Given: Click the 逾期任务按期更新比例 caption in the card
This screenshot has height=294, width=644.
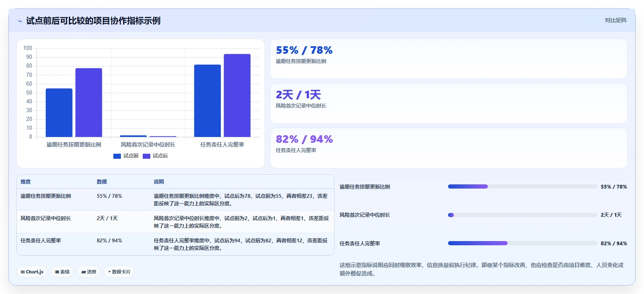Looking at the screenshot, I should pos(301,61).
